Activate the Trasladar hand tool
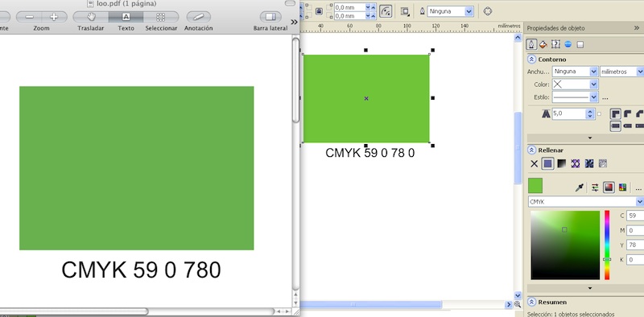The width and height of the screenshot is (644, 317). (x=91, y=17)
